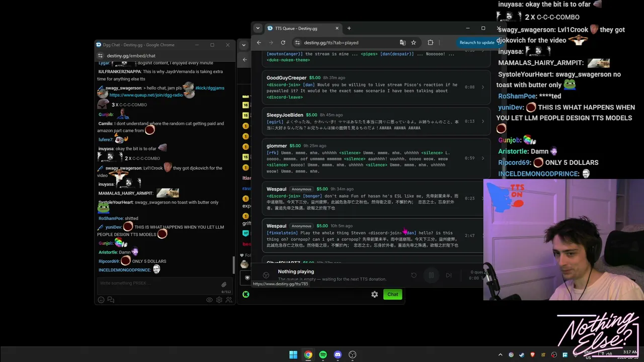The image size is (644, 362).
Task: Open chat settings gear beside Chat button
Action: click(x=374, y=294)
